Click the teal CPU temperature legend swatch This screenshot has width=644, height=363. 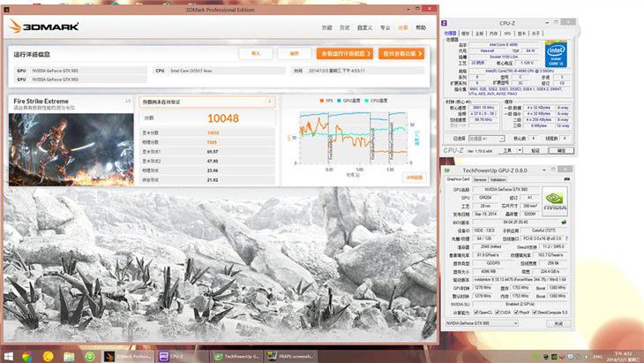pos(367,101)
